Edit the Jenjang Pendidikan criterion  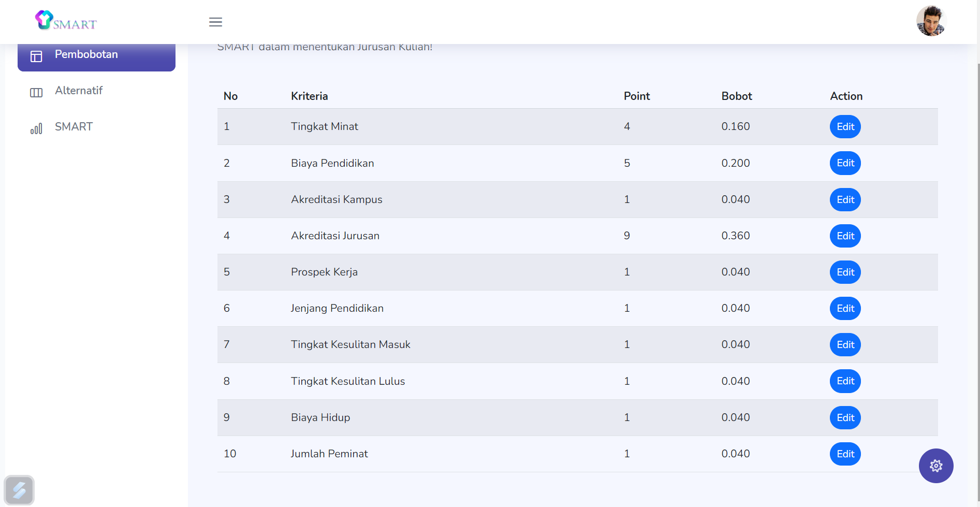(x=845, y=309)
